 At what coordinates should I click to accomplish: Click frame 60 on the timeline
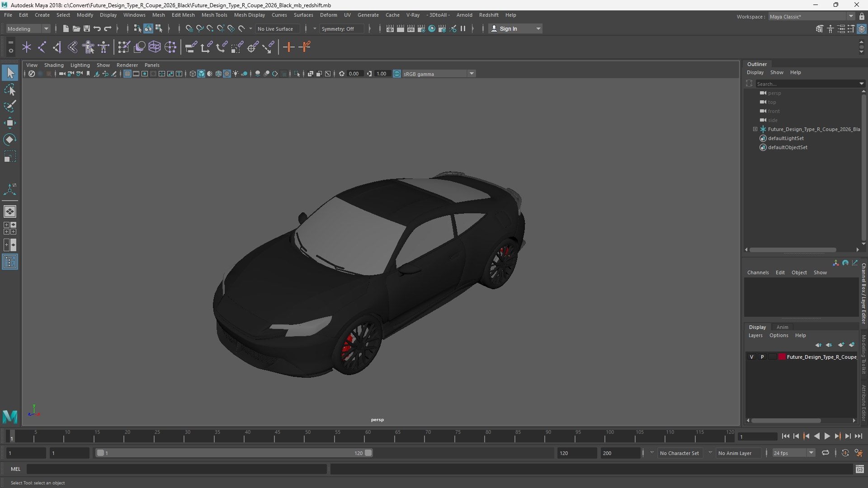click(x=368, y=436)
